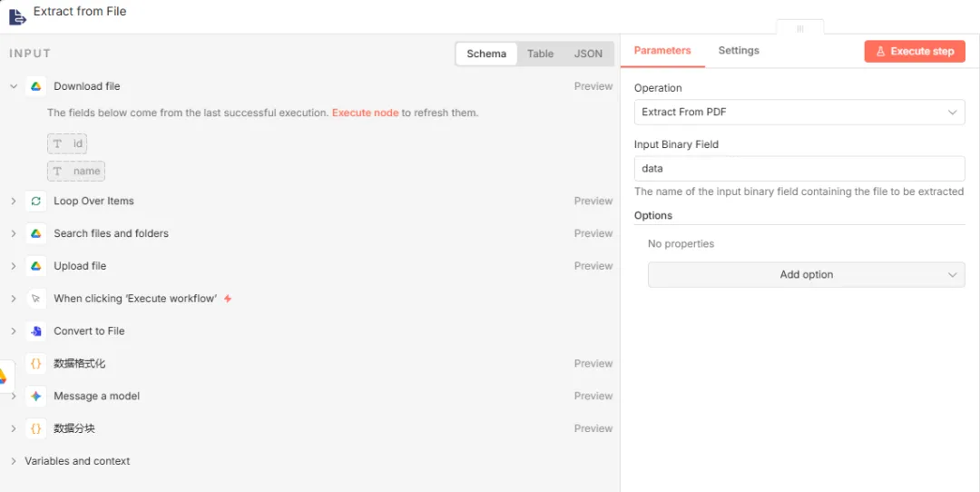
Task: Expand the Loop Over Items section
Action: click(14, 201)
